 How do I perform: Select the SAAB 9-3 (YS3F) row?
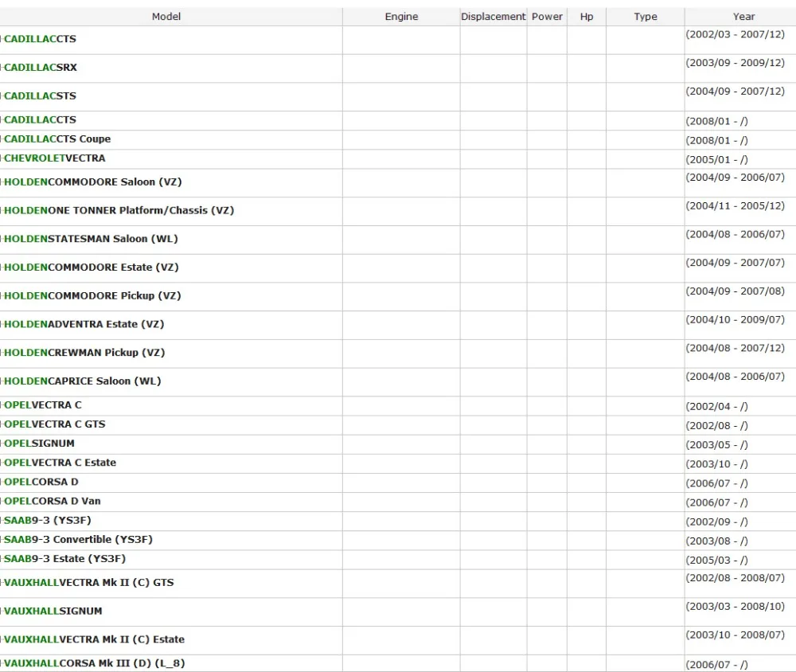(398, 522)
